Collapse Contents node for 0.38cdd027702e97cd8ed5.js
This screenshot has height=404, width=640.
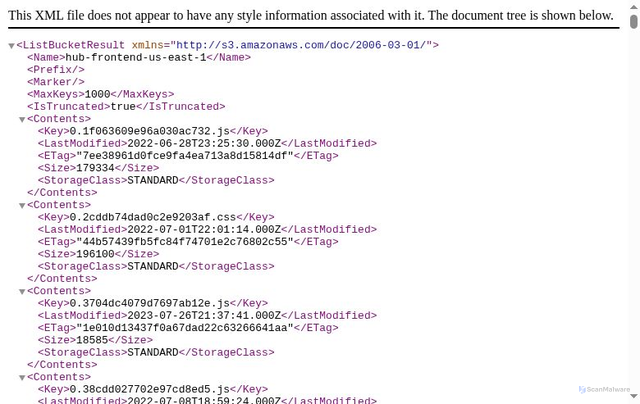coord(22,378)
